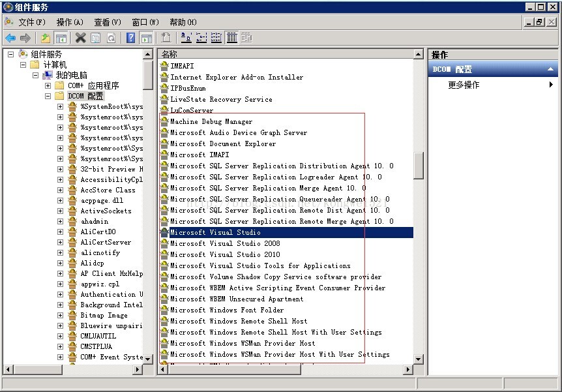
Task: Click the new document toolbar icon
Action: tap(166, 38)
